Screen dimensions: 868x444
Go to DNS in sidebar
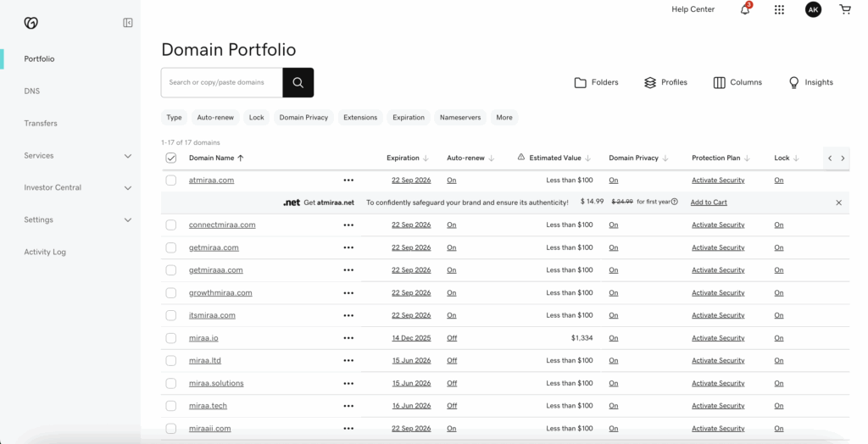click(x=32, y=92)
